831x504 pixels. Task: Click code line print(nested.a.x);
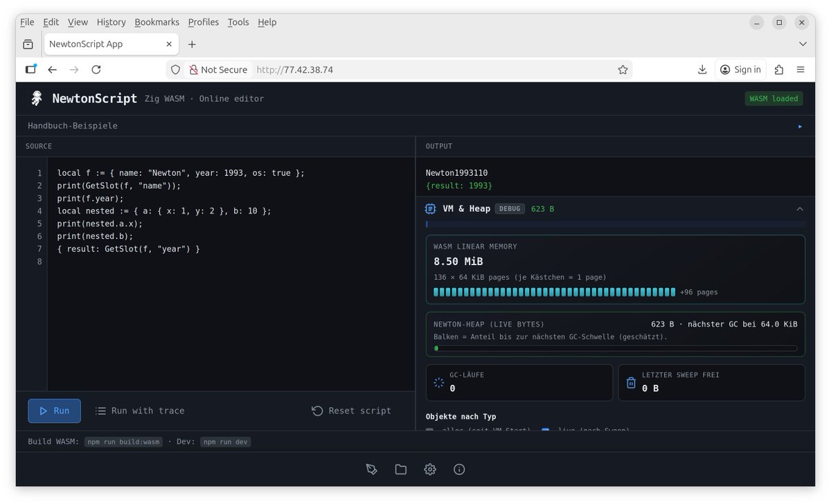[x=100, y=224]
